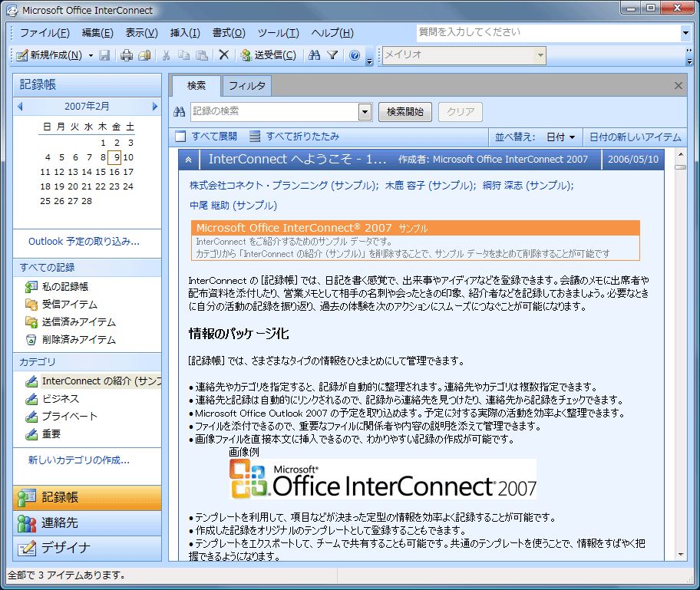Switch to the 検索 tab
The height and width of the screenshot is (590, 700).
[196, 85]
